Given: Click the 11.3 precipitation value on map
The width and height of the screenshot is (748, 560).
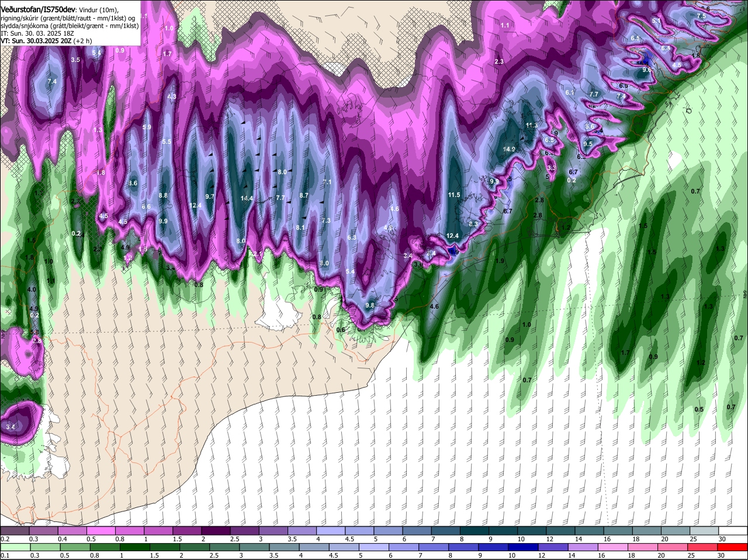Looking at the screenshot, I should [531, 126].
